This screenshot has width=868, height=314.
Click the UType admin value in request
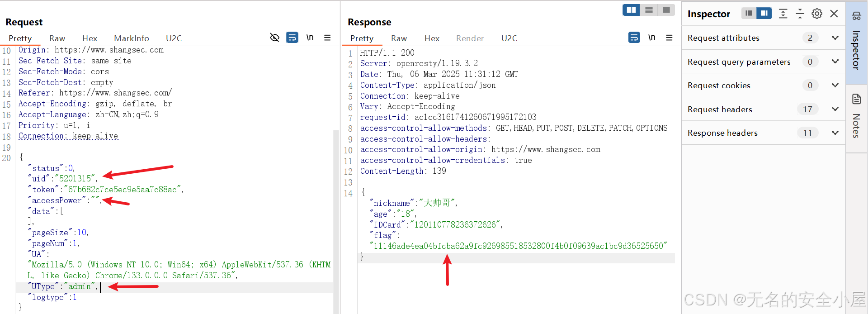pyautogui.click(x=80, y=286)
